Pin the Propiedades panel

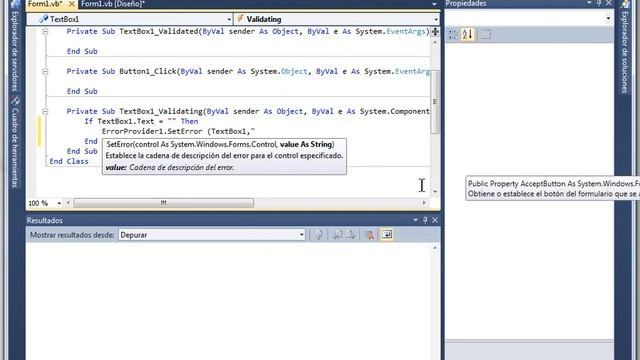599,3
